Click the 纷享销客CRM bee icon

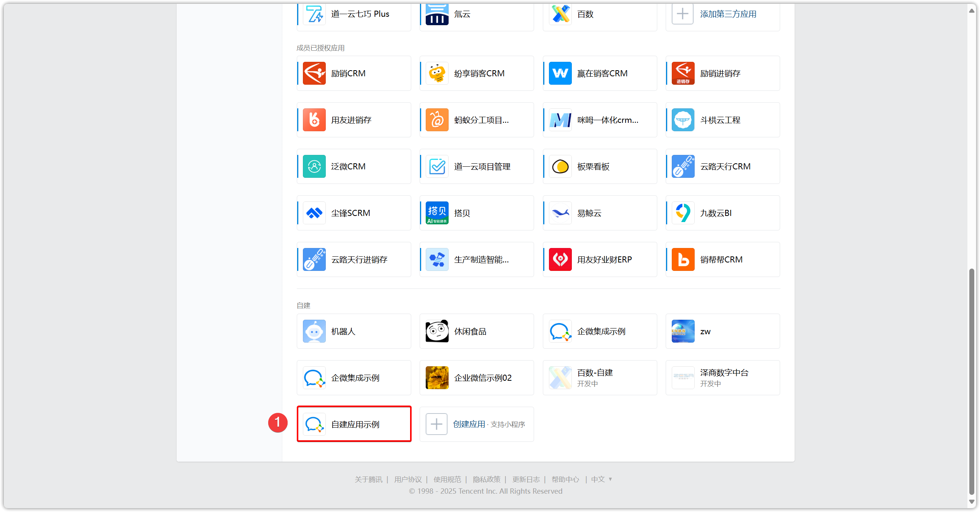point(437,73)
